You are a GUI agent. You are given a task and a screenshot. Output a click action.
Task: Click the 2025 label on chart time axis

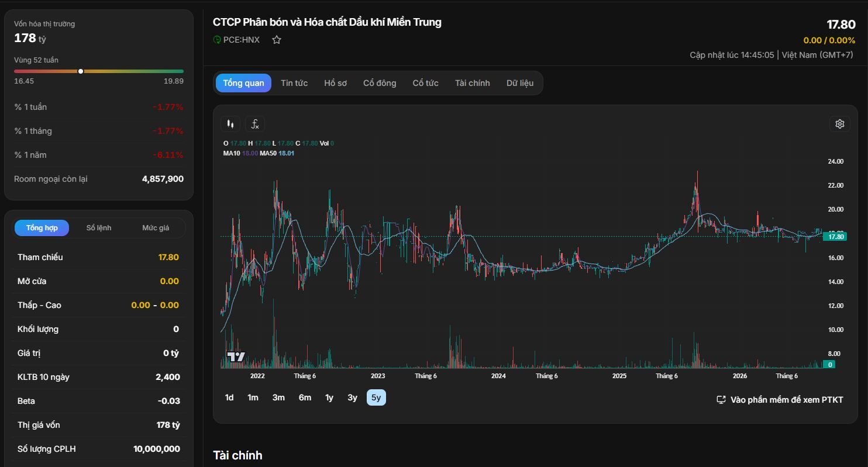click(x=619, y=376)
